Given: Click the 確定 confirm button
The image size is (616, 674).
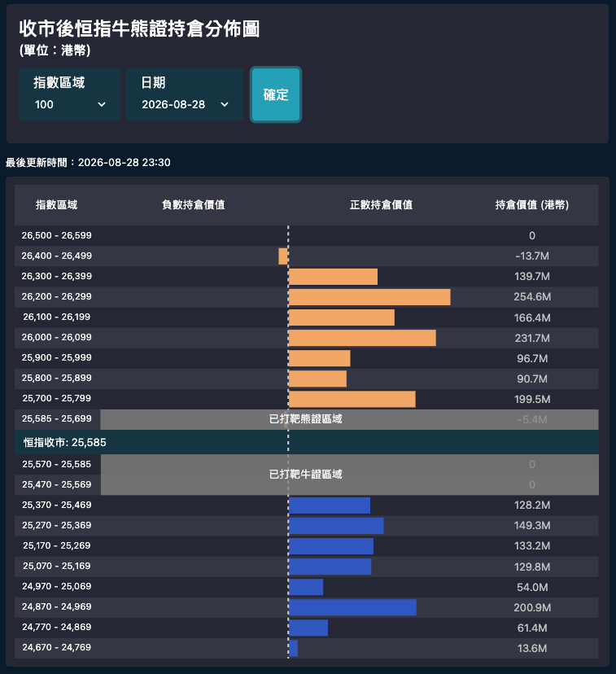Looking at the screenshot, I should click(276, 94).
